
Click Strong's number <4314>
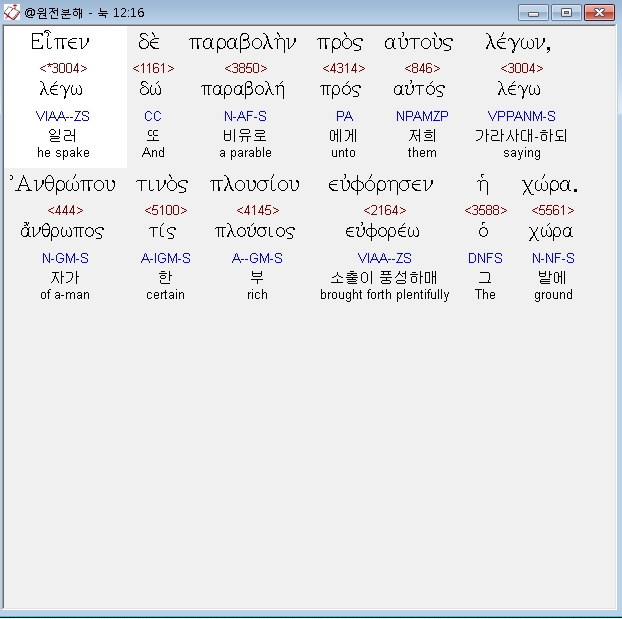(344, 68)
